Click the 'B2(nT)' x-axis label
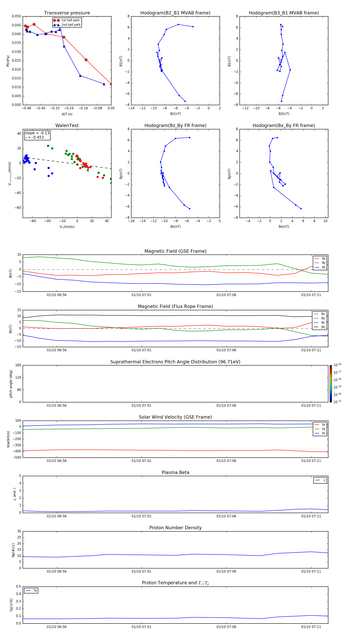 coord(175,114)
